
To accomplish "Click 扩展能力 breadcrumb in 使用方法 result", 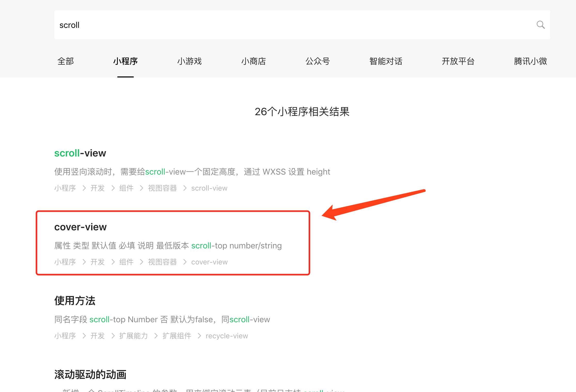I will [x=133, y=336].
